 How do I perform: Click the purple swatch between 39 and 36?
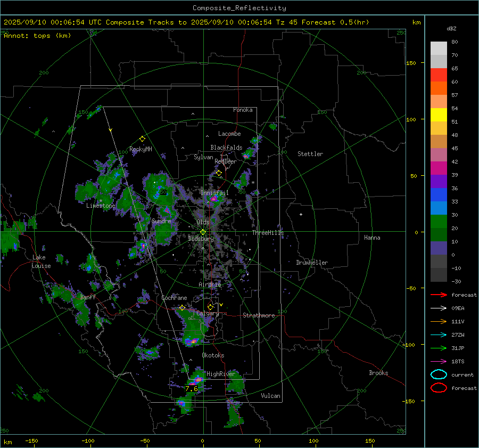pyautogui.click(x=439, y=181)
